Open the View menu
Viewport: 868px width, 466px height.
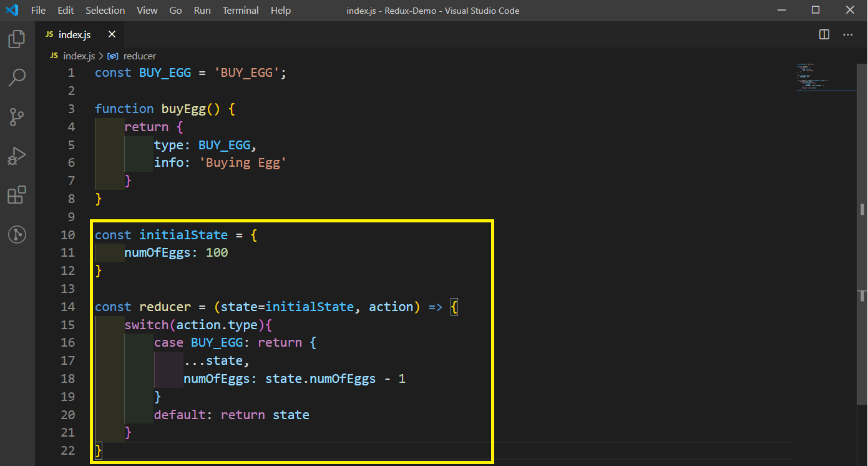click(147, 10)
